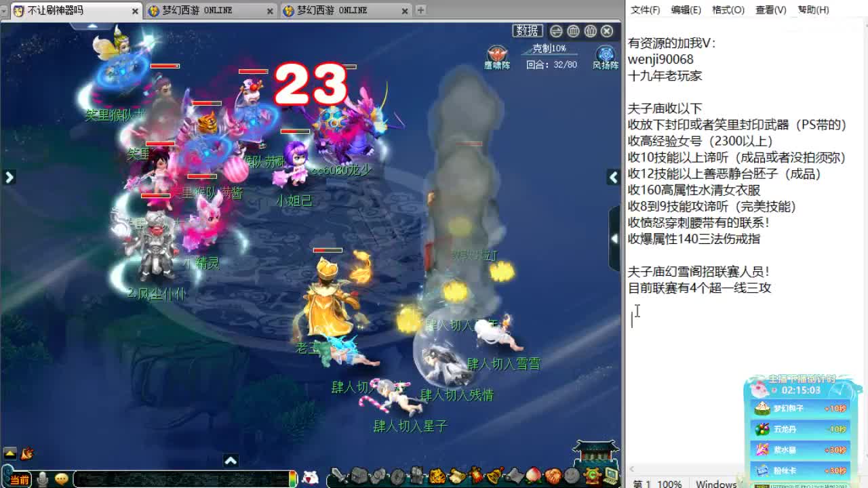Screen dimensions: 868x488
Task: Click the golden bell icon on the bottom toolbar
Action: (494, 475)
